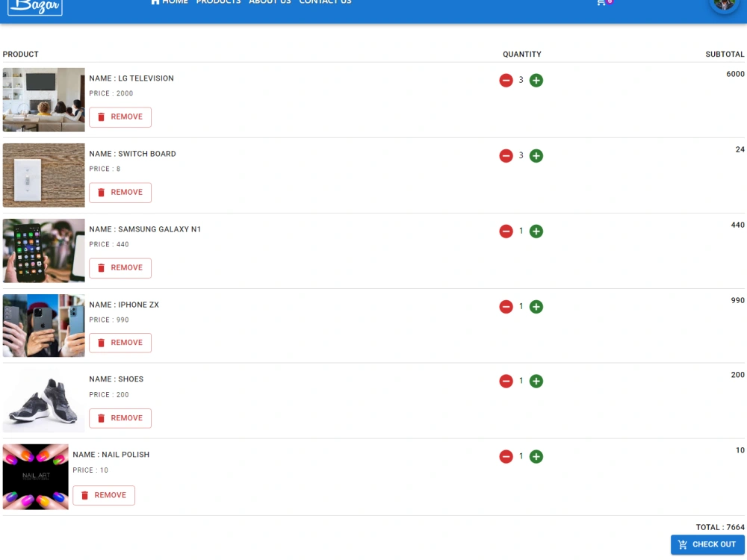Increase Shoes quantity with plus icon
Image resolution: width=747 pixels, height=560 pixels.
536,381
